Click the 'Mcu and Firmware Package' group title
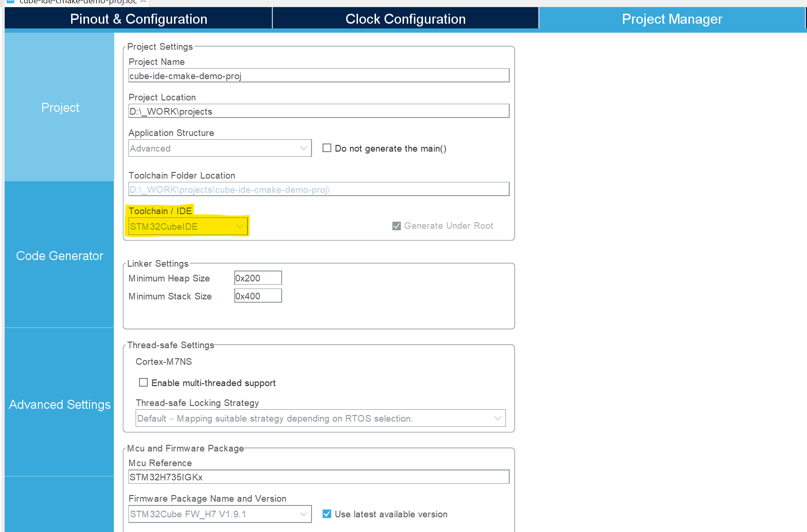The width and height of the screenshot is (807, 532). point(185,448)
